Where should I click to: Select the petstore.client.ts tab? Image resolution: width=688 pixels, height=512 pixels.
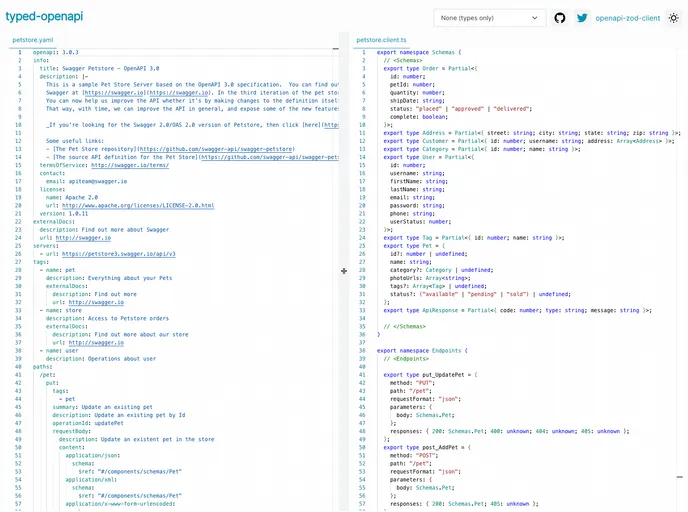tap(381, 40)
